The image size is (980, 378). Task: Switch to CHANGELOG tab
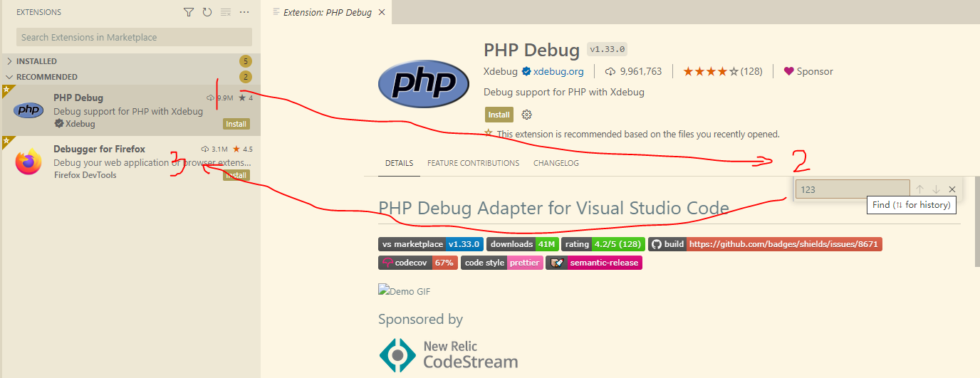[556, 163]
